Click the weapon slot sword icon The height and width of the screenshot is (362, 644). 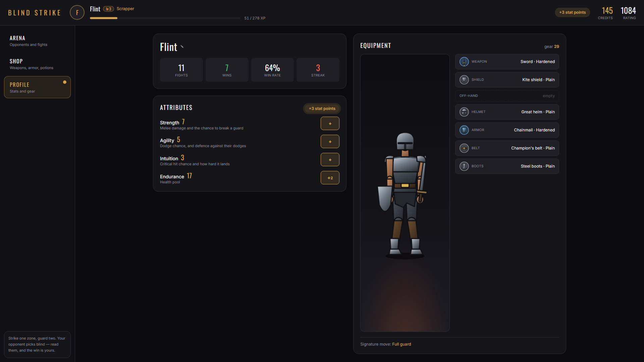464,62
